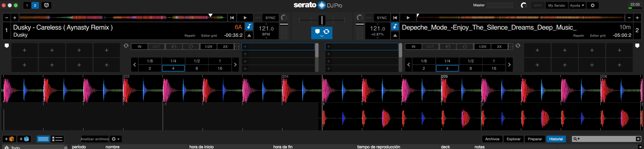Play the Depeche Mode track on deck 2
Viewport: 644px width, 149px height.
click(408, 18)
